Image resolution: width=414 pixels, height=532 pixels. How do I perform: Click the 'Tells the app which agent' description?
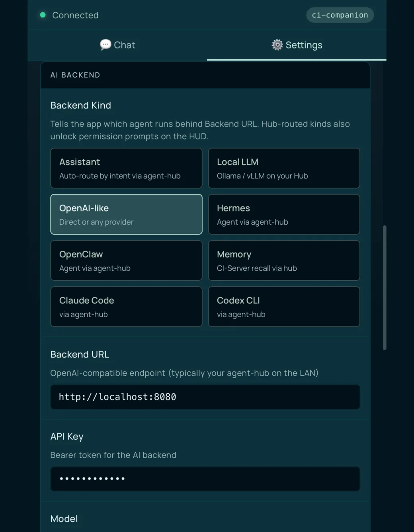(200, 130)
